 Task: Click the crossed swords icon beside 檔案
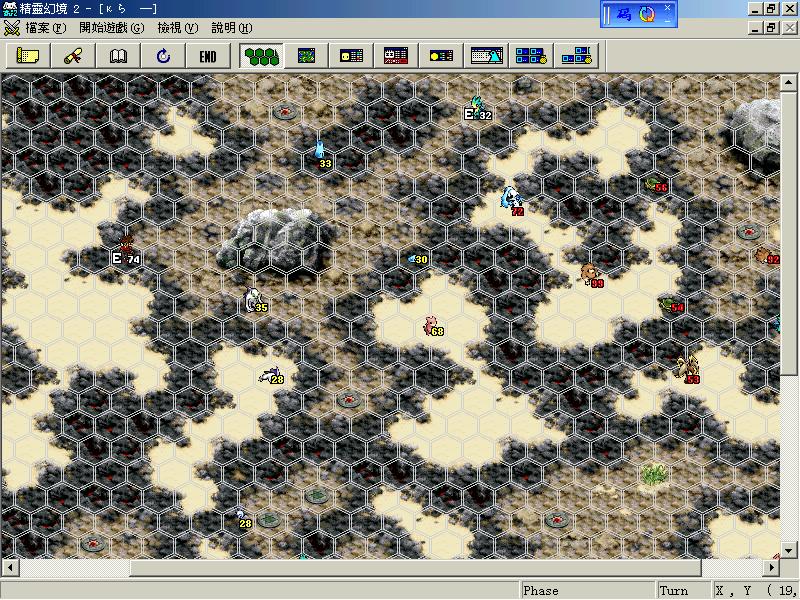pyautogui.click(x=12, y=28)
